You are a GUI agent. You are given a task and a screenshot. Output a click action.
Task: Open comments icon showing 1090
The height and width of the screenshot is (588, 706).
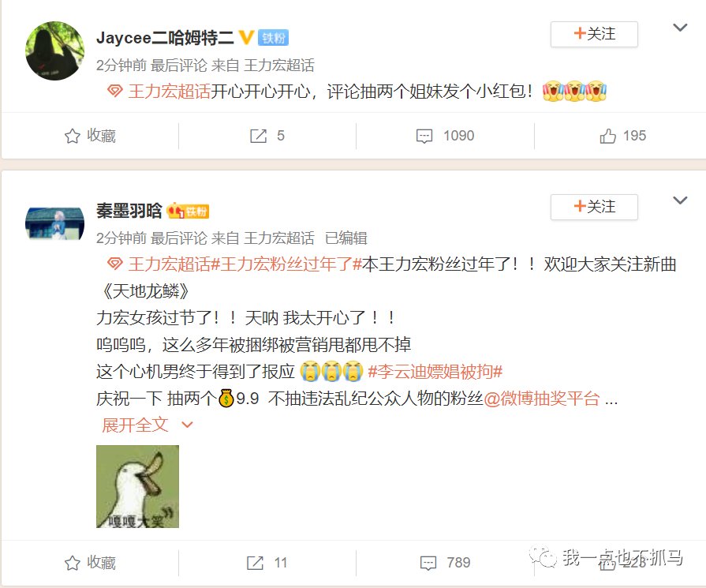coord(424,136)
